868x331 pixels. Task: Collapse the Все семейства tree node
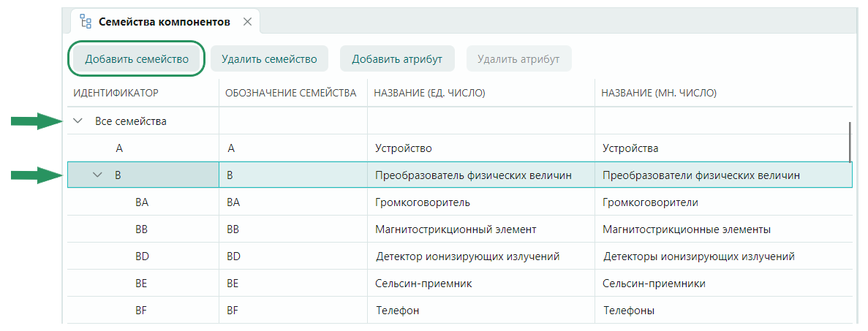click(x=78, y=121)
